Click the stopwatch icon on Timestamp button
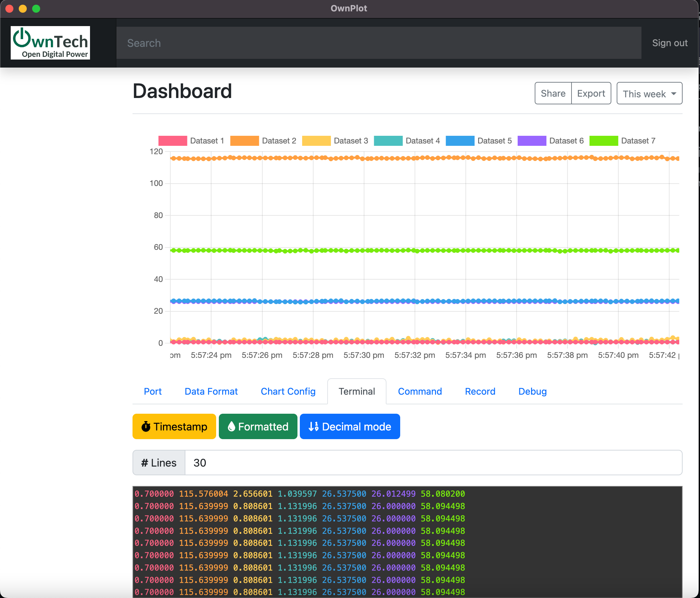 point(146,426)
